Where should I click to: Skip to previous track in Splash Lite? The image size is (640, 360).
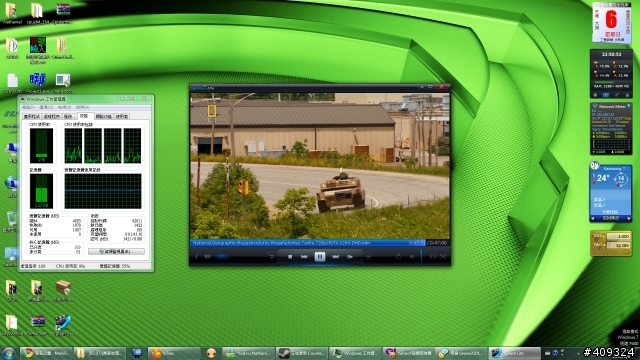pos(304,257)
